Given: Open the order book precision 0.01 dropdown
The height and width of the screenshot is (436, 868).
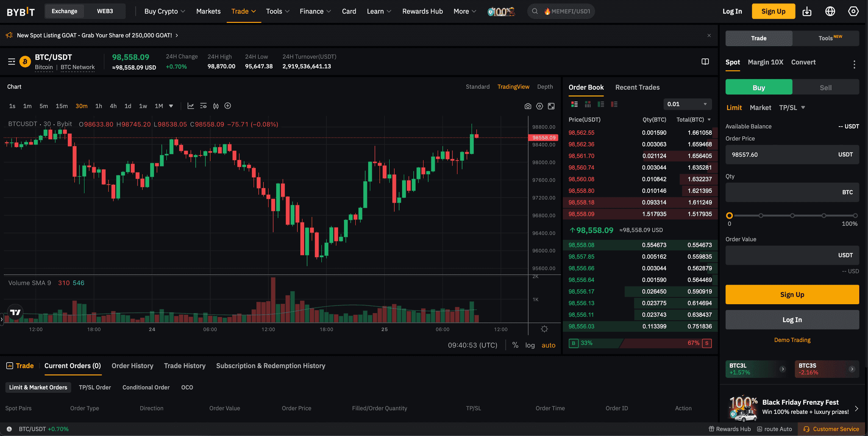Looking at the screenshot, I should (687, 104).
